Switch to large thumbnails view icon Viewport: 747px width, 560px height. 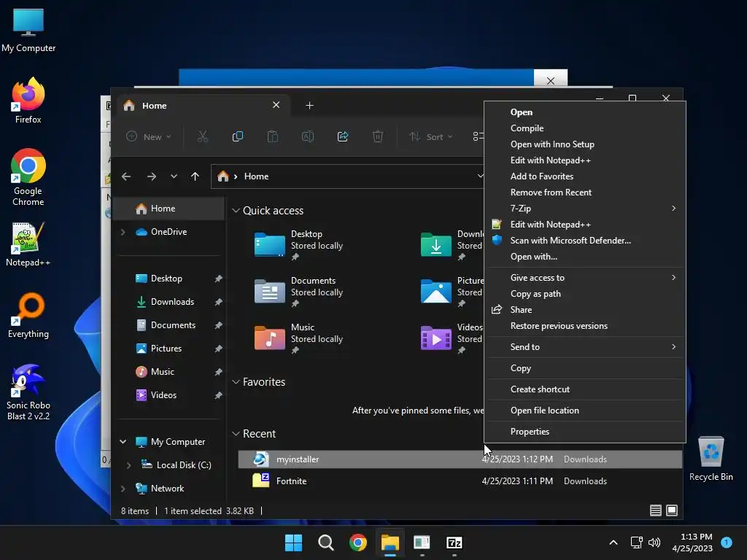point(672,510)
